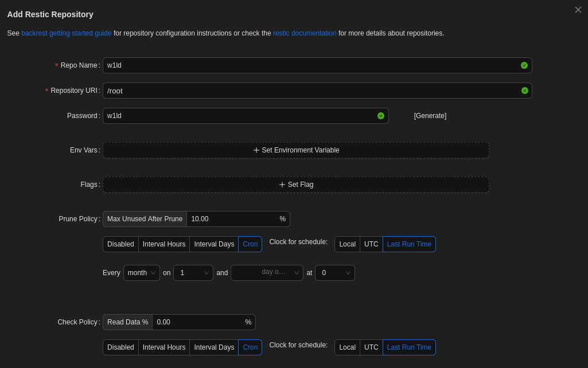Screen dimensions: 588x368
Task: Click the plus icon to add a flag
Action: point(282,185)
